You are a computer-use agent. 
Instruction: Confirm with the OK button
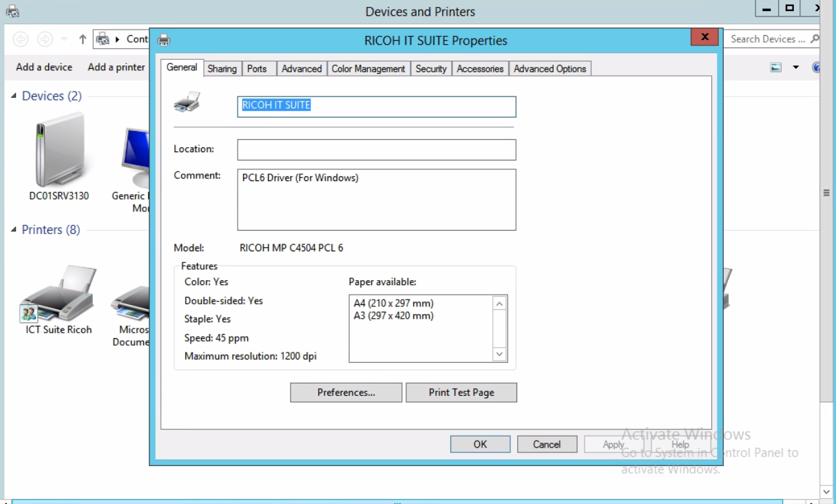480,444
